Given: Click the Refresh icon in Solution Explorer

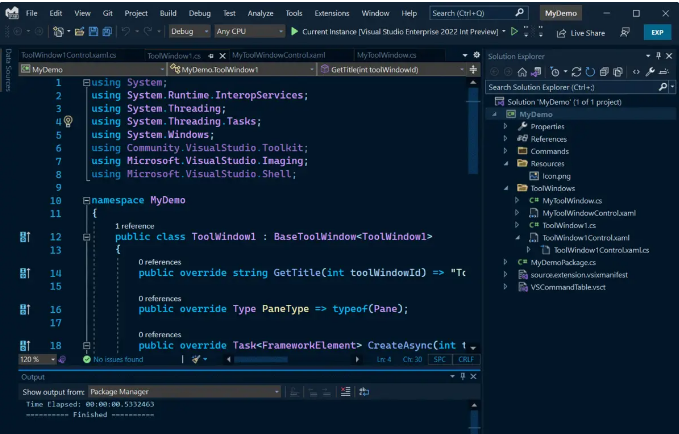Looking at the screenshot, I should click(590, 72).
